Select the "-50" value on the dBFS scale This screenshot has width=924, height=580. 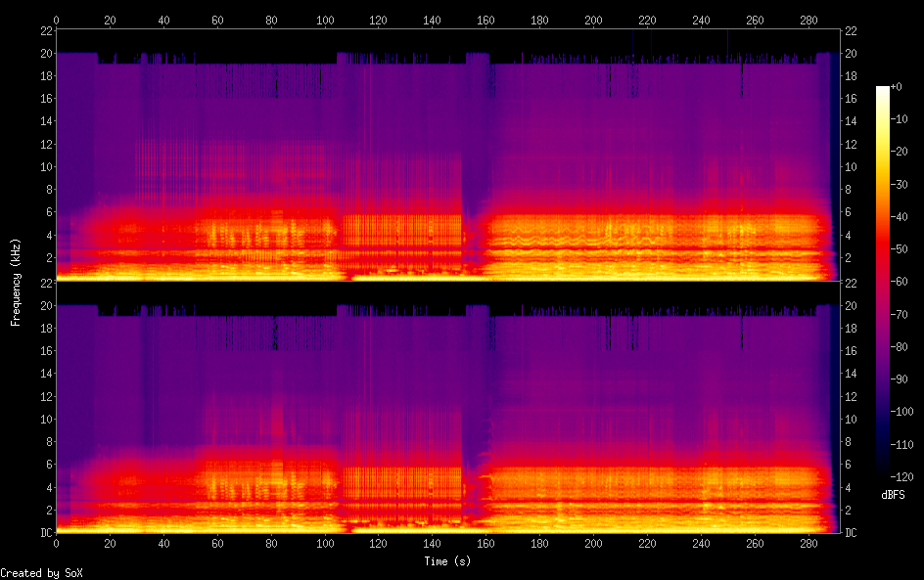900,249
